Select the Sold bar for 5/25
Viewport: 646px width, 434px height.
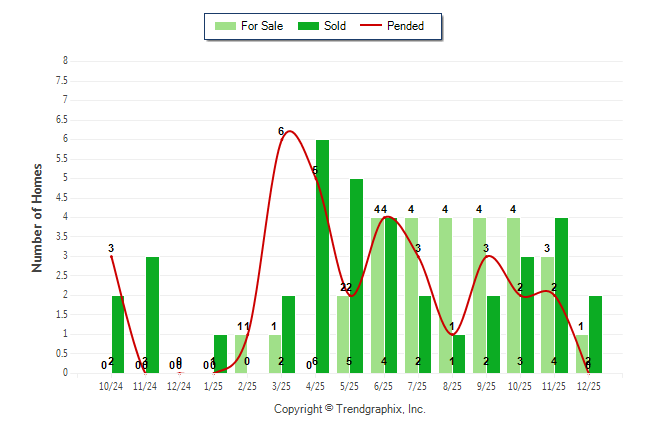(356, 276)
